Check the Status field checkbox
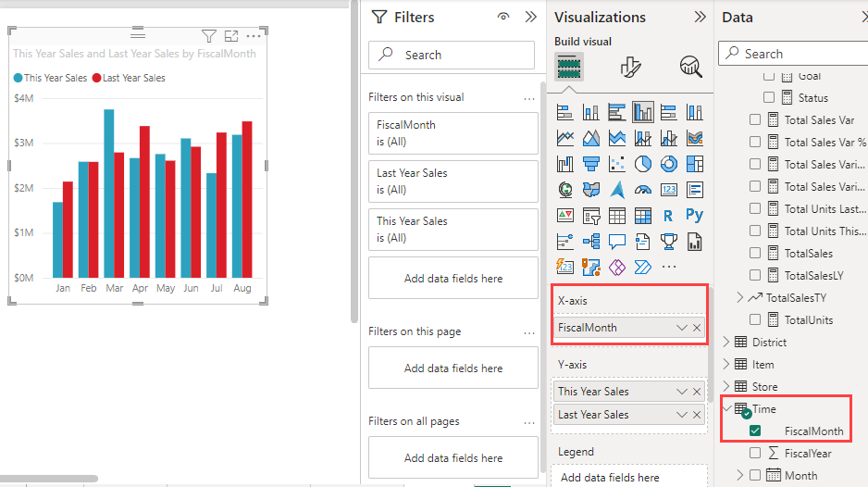 (x=768, y=97)
